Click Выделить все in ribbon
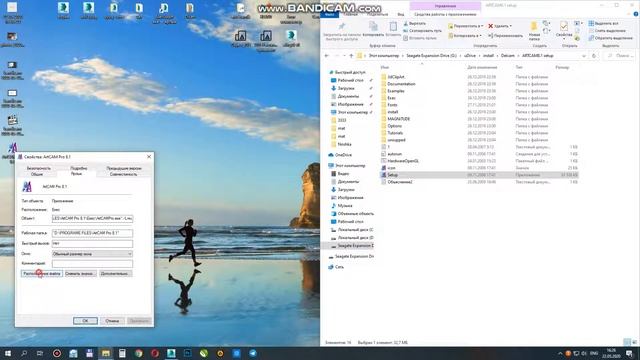Viewport: 640px width, 360px height. click(x=603, y=24)
